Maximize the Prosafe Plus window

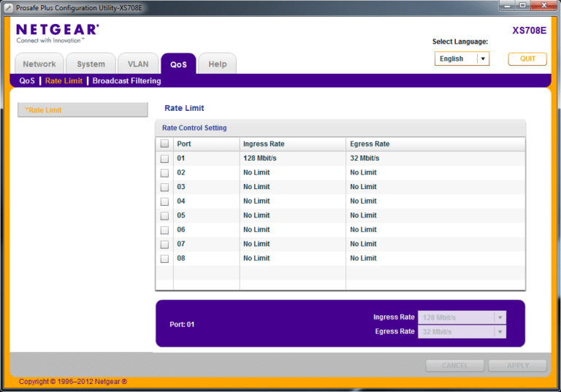(x=523, y=5)
